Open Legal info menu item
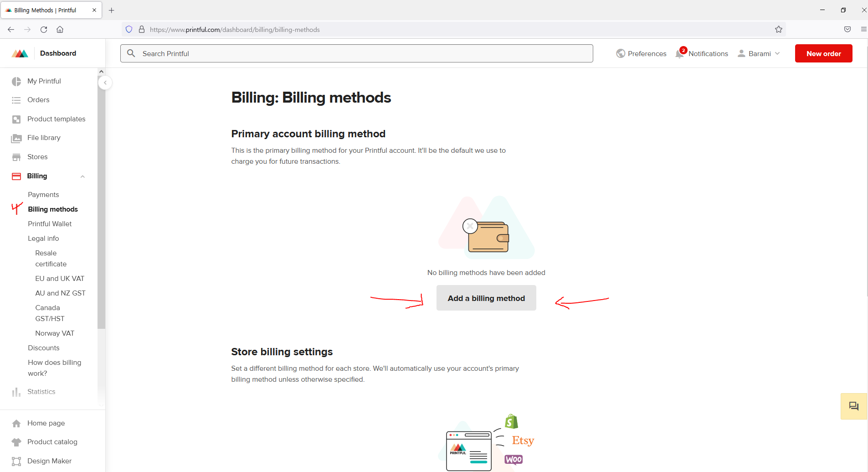This screenshot has height=472, width=868. tap(43, 239)
